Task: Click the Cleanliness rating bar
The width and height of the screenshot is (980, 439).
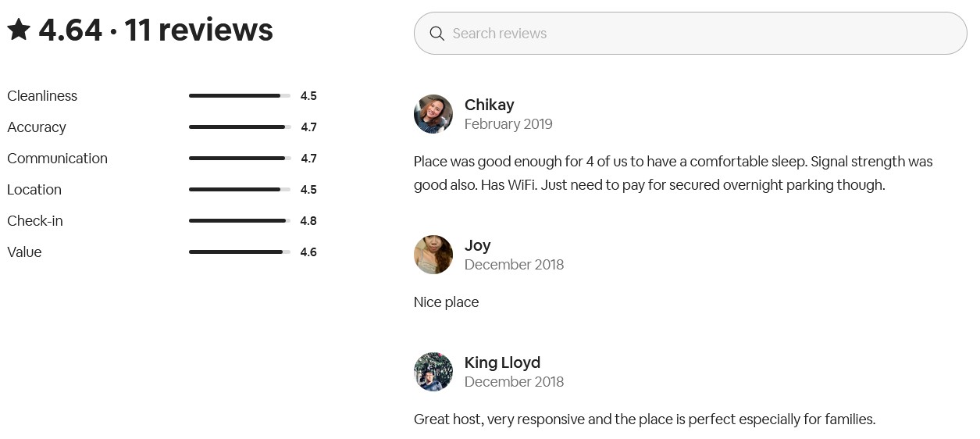Action: tap(239, 96)
